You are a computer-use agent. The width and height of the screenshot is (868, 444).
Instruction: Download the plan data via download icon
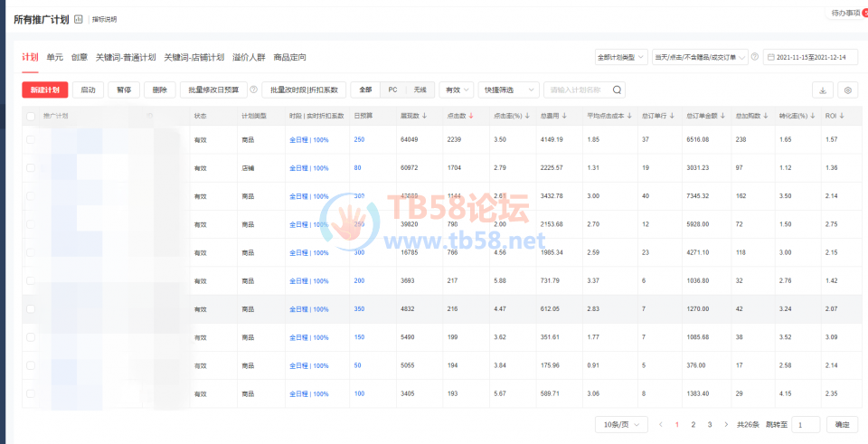point(822,90)
